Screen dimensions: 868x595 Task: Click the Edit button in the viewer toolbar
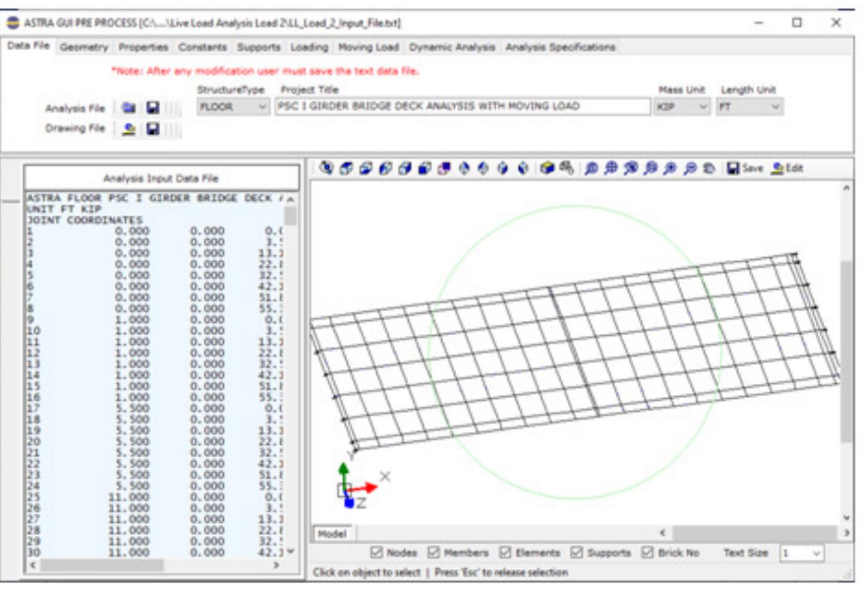click(787, 166)
